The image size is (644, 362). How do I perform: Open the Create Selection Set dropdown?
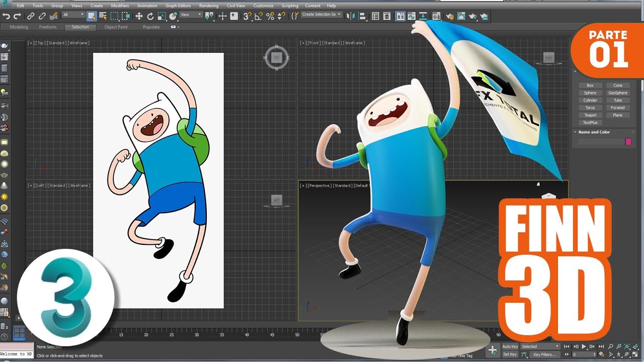[x=321, y=15]
